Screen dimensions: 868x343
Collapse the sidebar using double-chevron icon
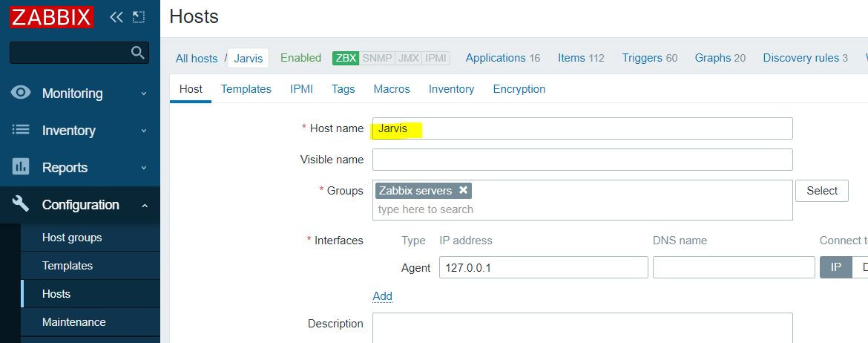116,17
